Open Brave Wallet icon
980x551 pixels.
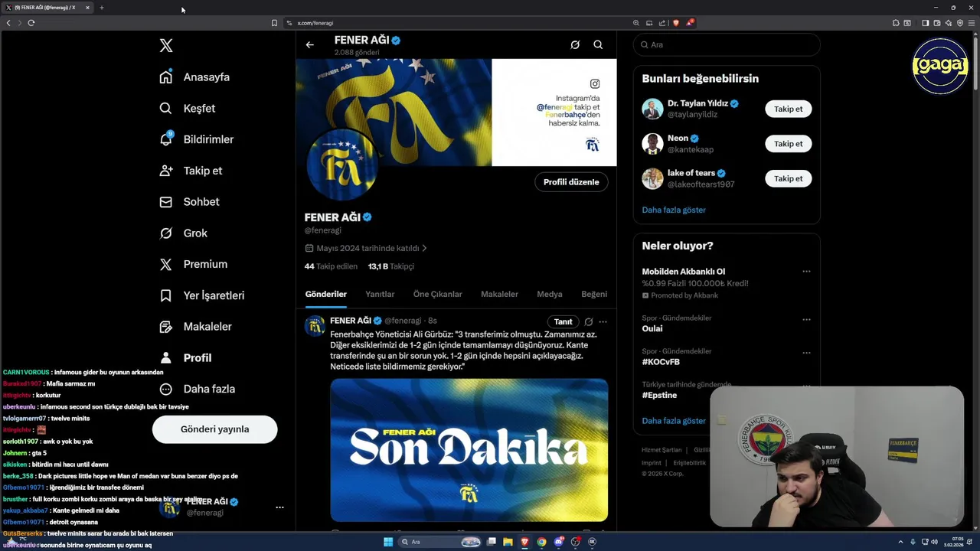(x=937, y=23)
